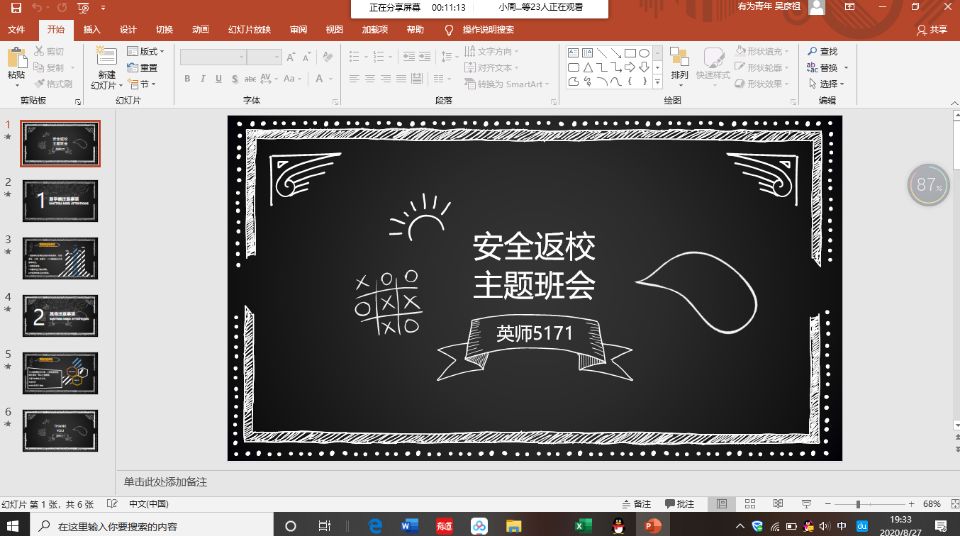Click the zoom slider in status bar
This screenshot has width=960, height=536.
(859, 504)
